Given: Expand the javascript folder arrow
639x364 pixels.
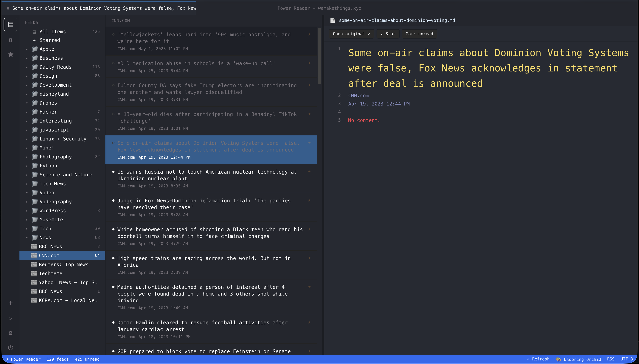Looking at the screenshot, I should pyautogui.click(x=27, y=130).
